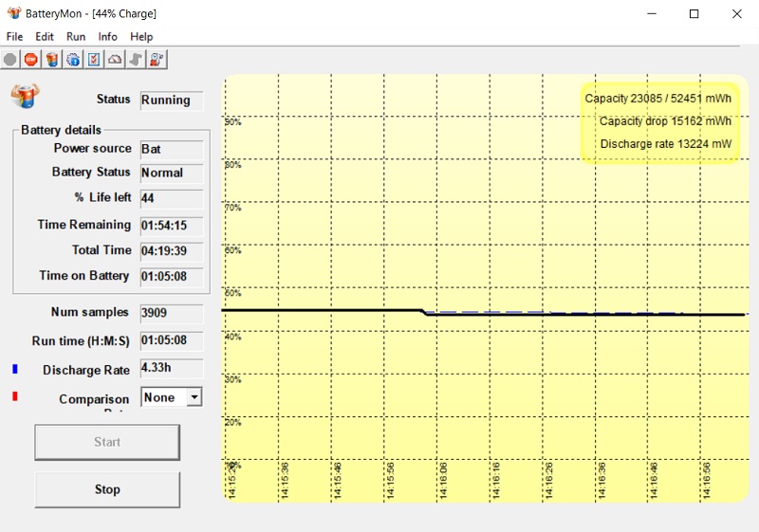Image resolution: width=759 pixels, height=532 pixels.
Task: Click the blue Discharge Rate color marker
Action: coord(15,368)
